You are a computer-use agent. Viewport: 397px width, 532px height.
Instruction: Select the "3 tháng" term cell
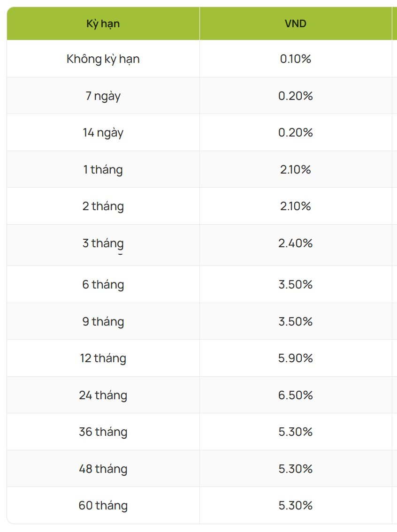pos(103,243)
